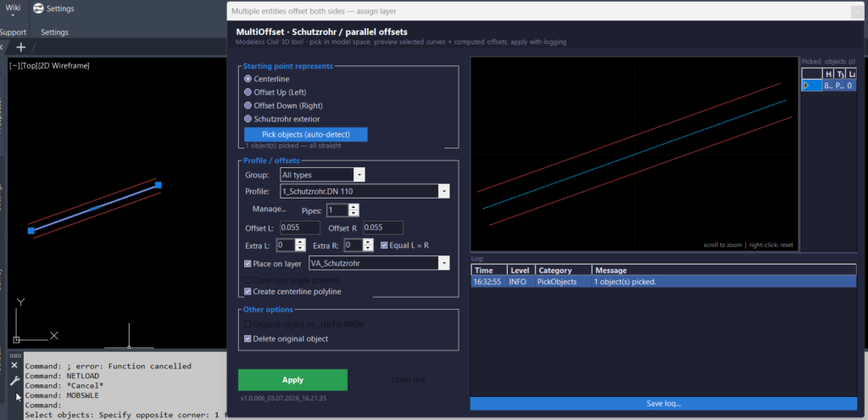Choose the Centerline starting point option
This screenshot has height=420, width=868.
(248, 79)
